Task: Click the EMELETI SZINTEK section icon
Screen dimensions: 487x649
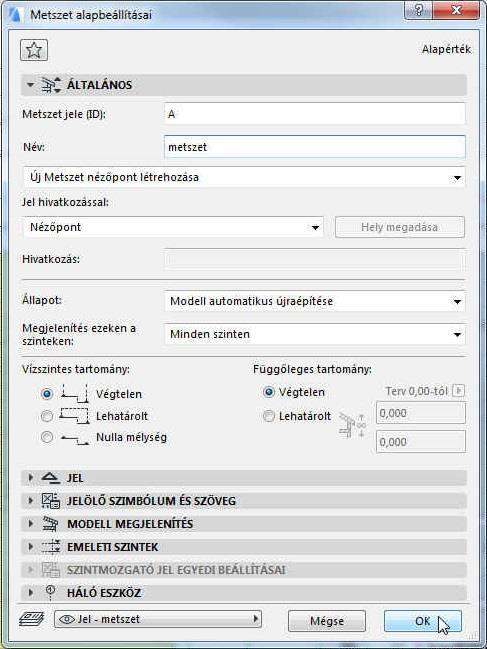Action: (51, 546)
